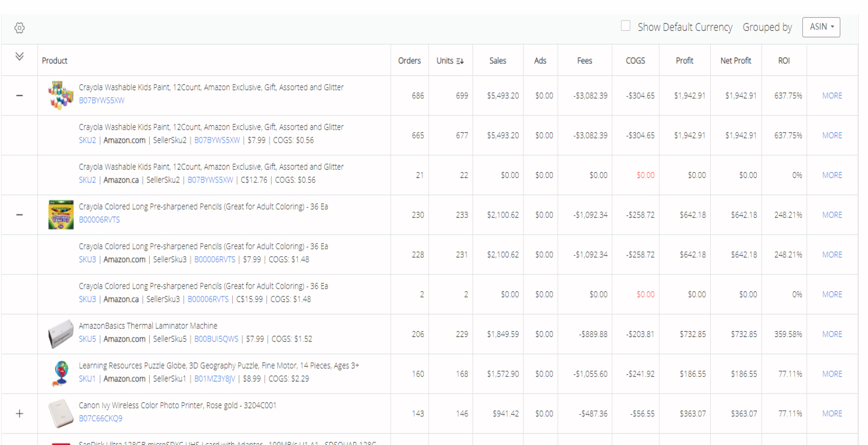Image resolution: width=868 pixels, height=445 pixels.
Task: Select the Canon Ivy Wireless Photo Printer title
Action: pyautogui.click(x=177, y=405)
